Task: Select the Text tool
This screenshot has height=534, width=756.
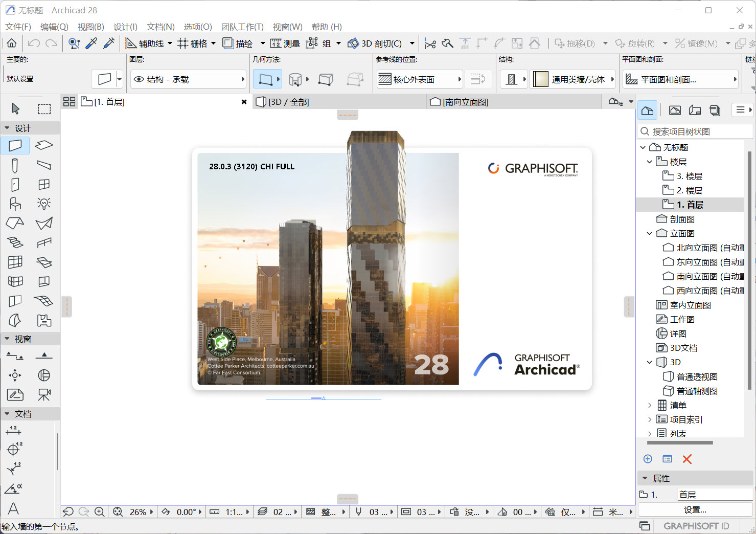Action: 14,508
